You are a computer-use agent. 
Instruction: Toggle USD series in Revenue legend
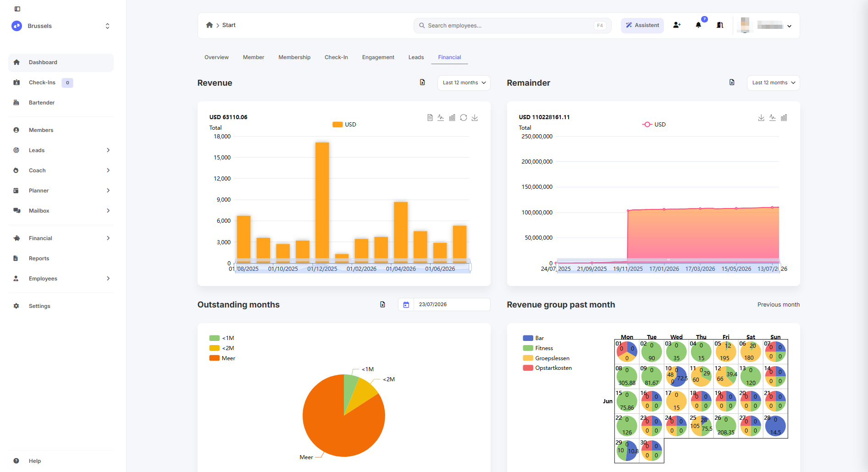[x=344, y=125]
